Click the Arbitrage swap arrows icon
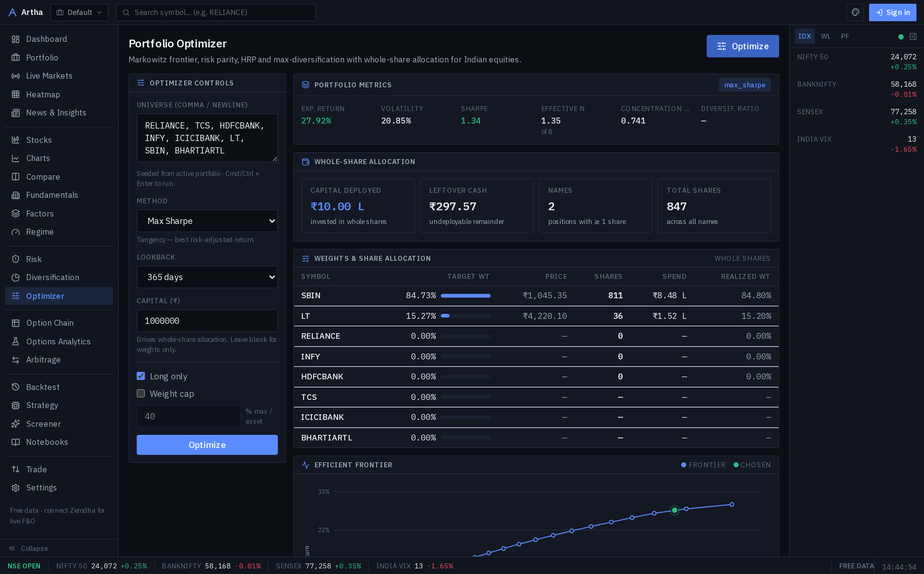This screenshot has height=574, width=924. [x=16, y=360]
